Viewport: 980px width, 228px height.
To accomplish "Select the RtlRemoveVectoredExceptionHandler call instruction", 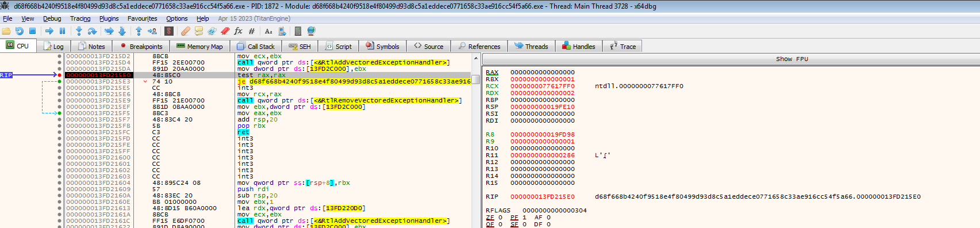I will [349, 100].
